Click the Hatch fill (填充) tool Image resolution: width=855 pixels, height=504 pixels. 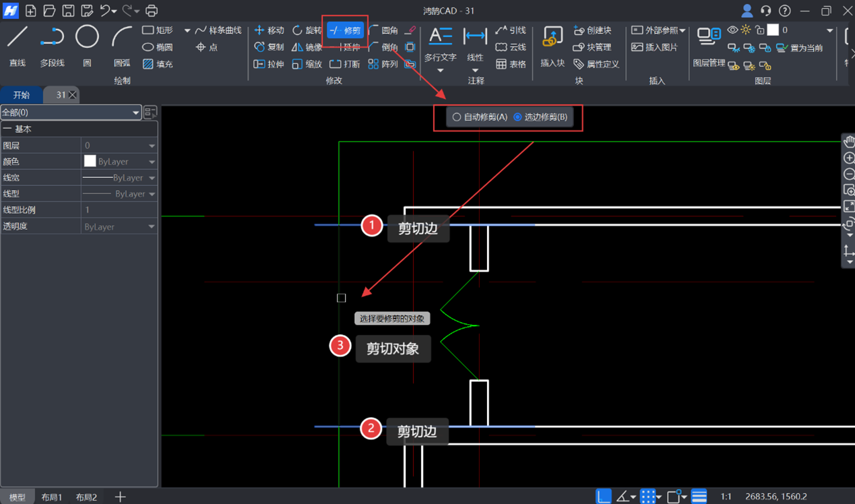[x=158, y=64]
